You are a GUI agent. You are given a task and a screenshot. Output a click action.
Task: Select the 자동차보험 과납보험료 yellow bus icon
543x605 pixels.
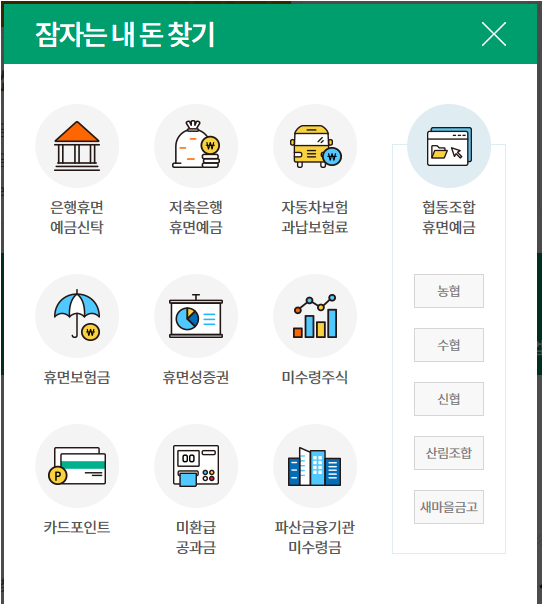315,146
